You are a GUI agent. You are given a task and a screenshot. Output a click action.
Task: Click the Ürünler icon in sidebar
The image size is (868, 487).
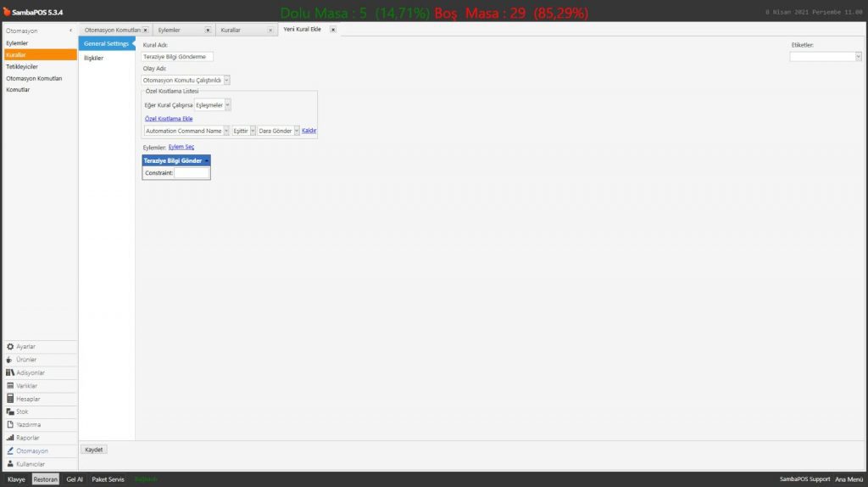pyautogui.click(x=10, y=360)
